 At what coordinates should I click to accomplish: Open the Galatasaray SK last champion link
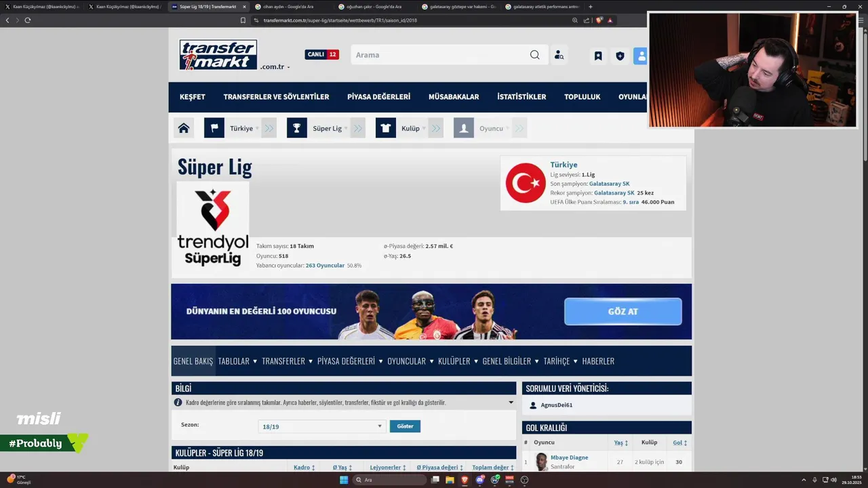pyautogui.click(x=609, y=184)
